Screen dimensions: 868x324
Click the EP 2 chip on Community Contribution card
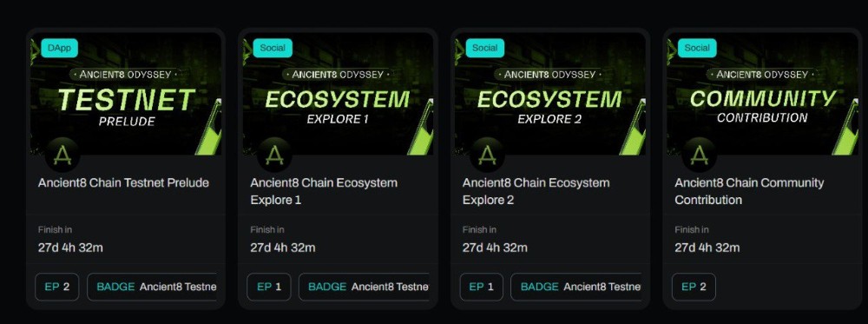click(694, 287)
